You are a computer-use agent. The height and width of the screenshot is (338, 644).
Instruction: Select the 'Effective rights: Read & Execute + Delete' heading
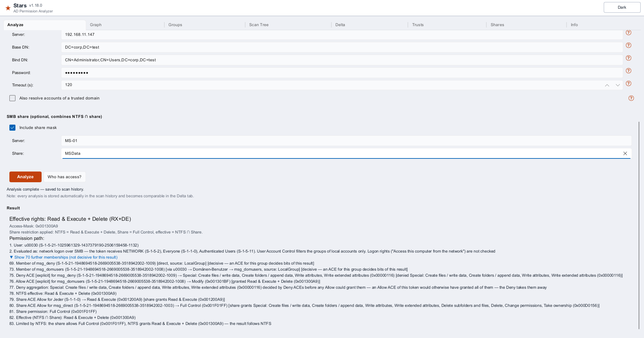coord(70,219)
